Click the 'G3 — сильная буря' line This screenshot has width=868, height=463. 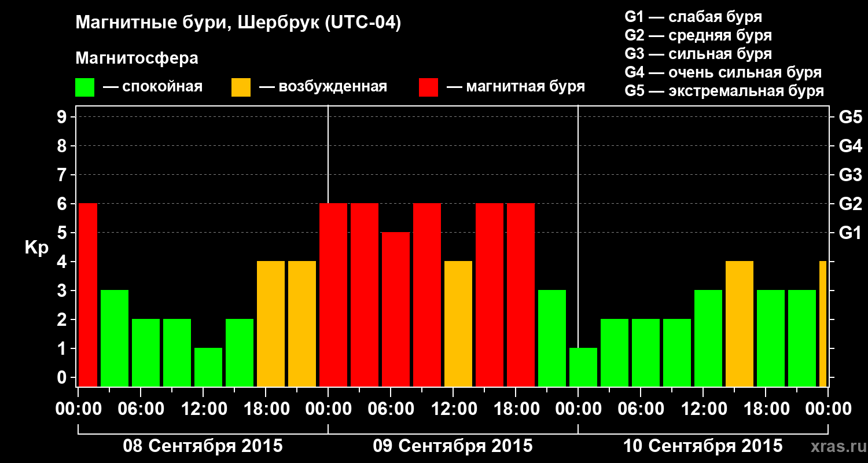[x=698, y=54]
